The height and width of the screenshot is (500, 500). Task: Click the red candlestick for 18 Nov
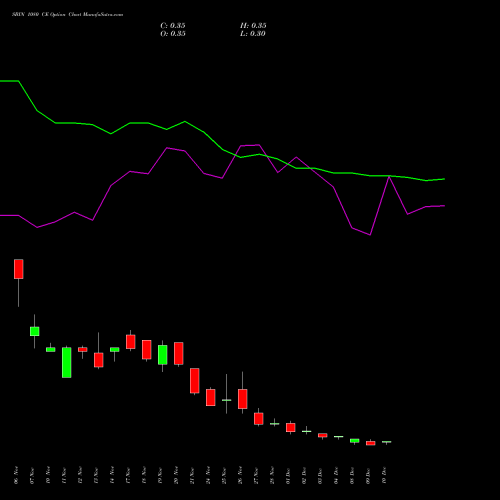tap(147, 350)
